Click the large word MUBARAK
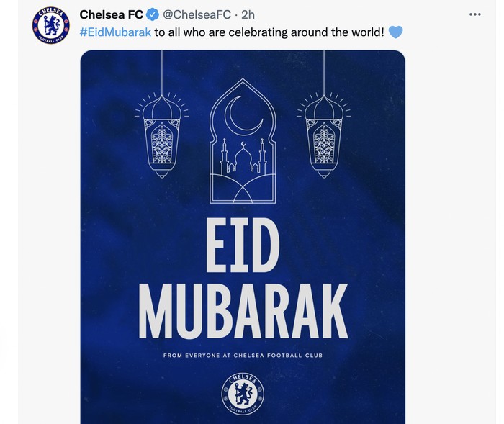This screenshot has width=504, height=424. [x=243, y=311]
